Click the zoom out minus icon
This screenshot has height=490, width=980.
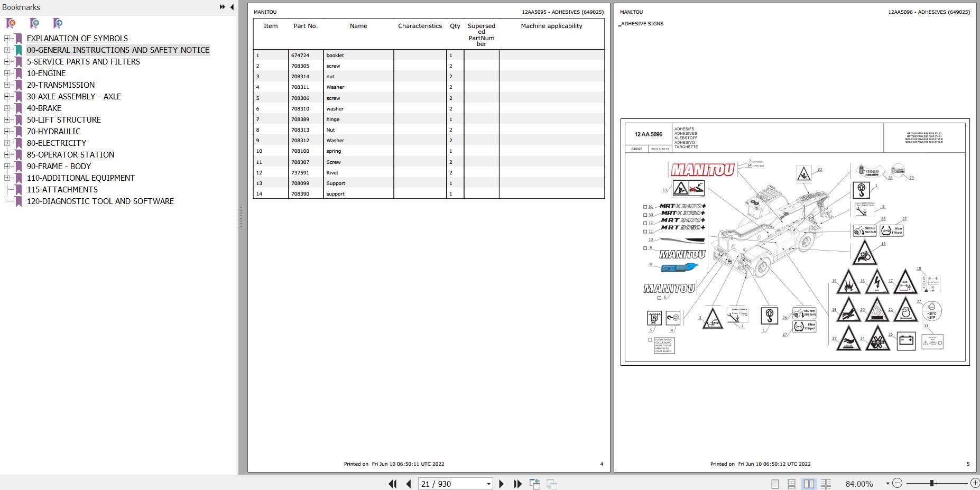pyautogui.click(x=897, y=483)
